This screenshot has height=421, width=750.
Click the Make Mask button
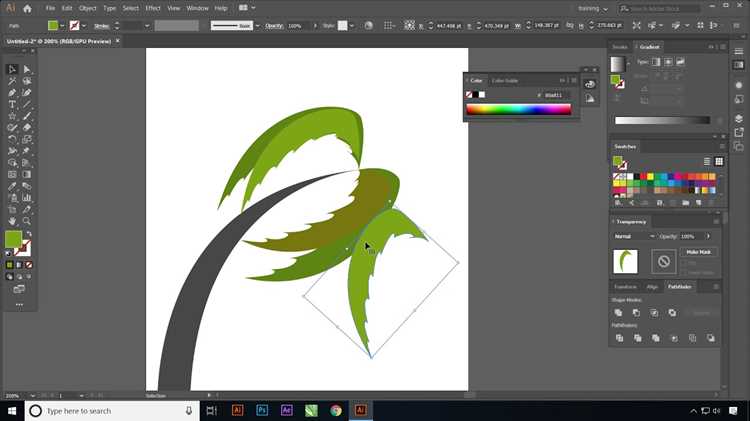coord(698,252)
